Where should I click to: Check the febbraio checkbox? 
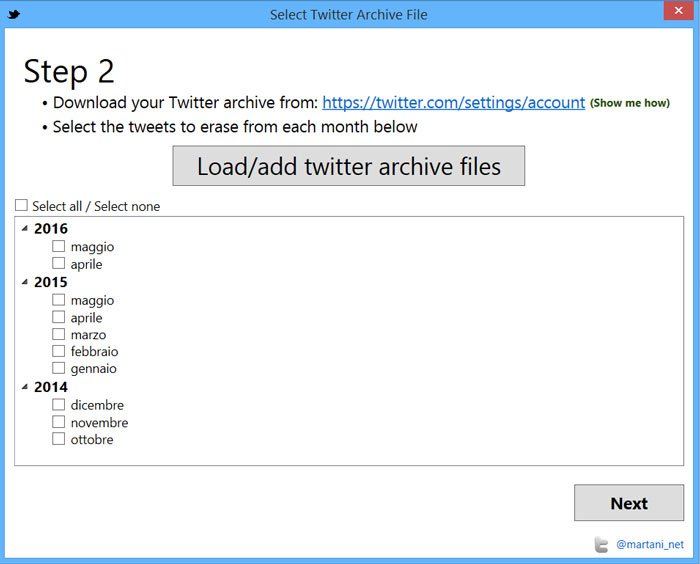pyautogui.click(x=58, y=351)
